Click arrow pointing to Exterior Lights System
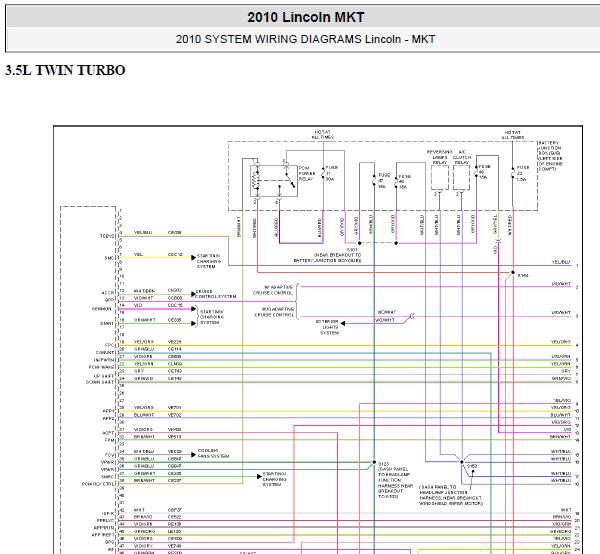The height and width of the screenshot is (554, 600). click(x=343, y=324)
